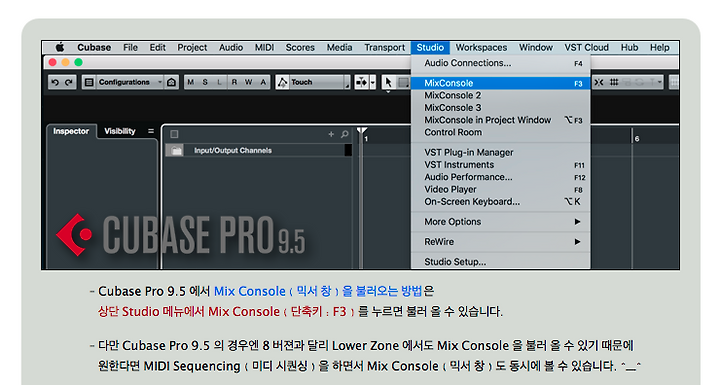
Task: Click the add track plus icon
Action: [x=331, y=134]
